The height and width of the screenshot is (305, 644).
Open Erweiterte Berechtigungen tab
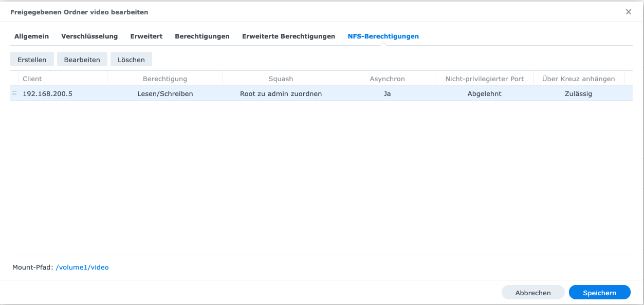click(288, 36)
